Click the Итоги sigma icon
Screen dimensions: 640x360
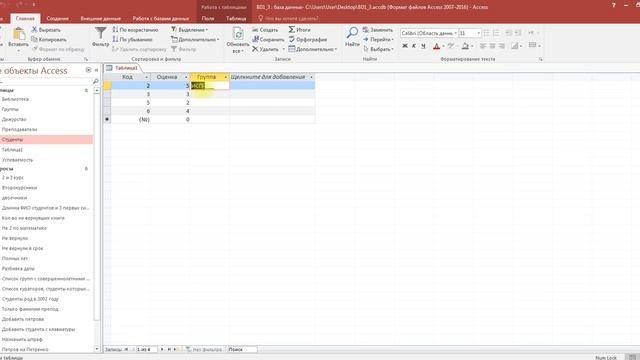pyautogui.click(x=291, y=29)
